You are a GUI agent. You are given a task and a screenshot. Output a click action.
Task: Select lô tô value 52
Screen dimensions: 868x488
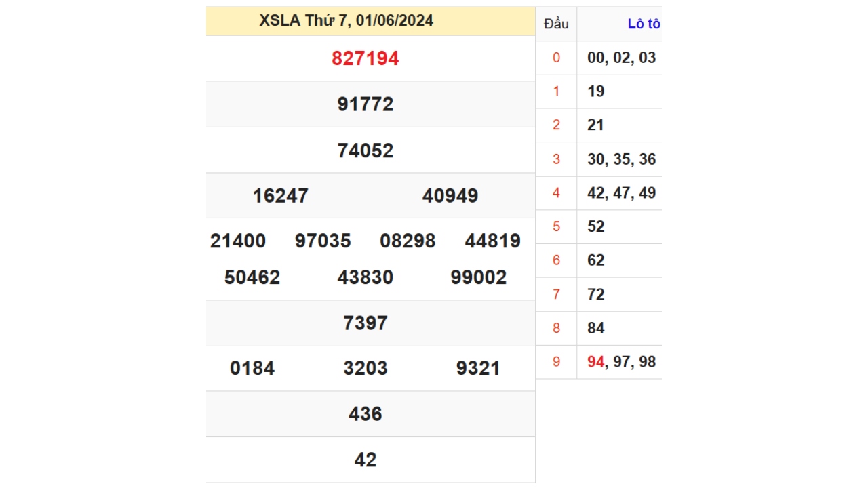pyautogui.click(x=596, y=226)
